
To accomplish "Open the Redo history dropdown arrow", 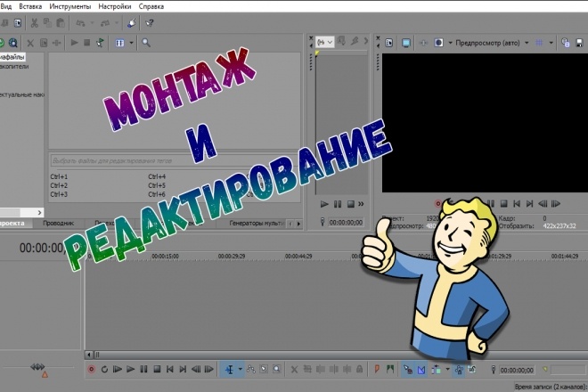I will tap(117, 23).
